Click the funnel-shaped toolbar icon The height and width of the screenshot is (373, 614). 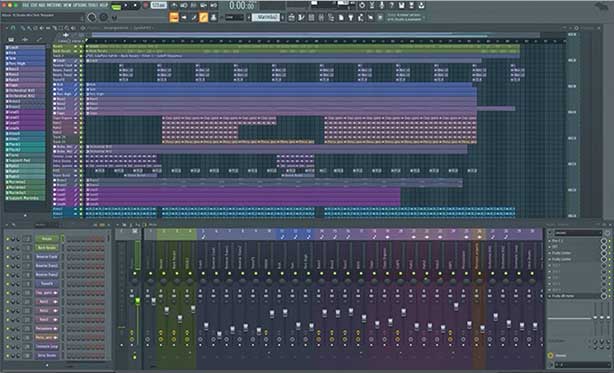(351, 18)
